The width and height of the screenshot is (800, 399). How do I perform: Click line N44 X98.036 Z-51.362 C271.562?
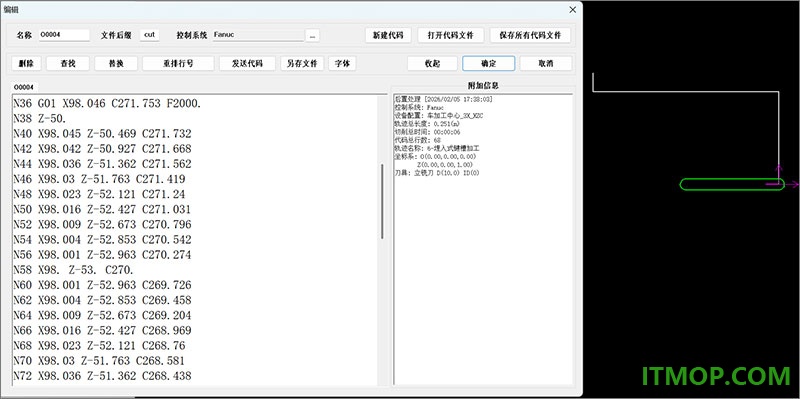tap(103, 164)
